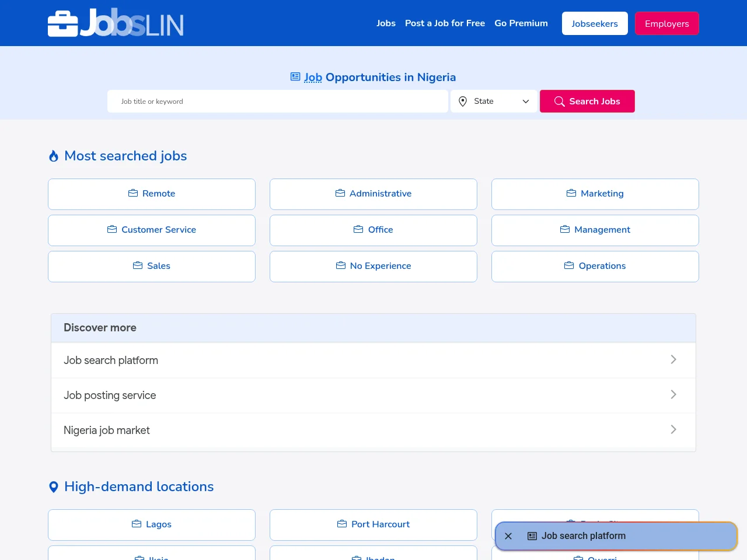Click the Job posting service text
Screen dimensions: 747x560
110,395
